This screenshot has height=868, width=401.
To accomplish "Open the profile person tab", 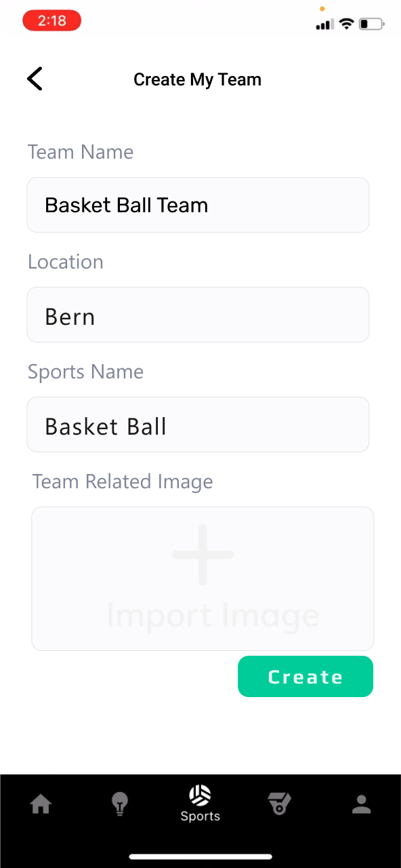I will pos(361,804).
